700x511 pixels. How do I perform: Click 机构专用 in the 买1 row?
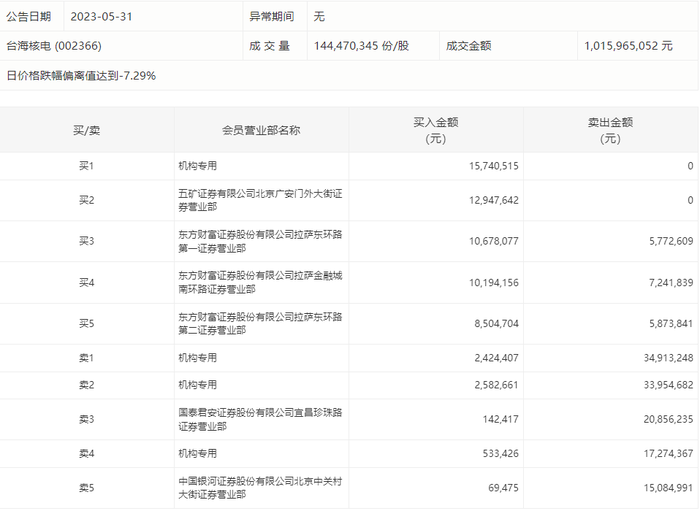(x=197, y=166)
